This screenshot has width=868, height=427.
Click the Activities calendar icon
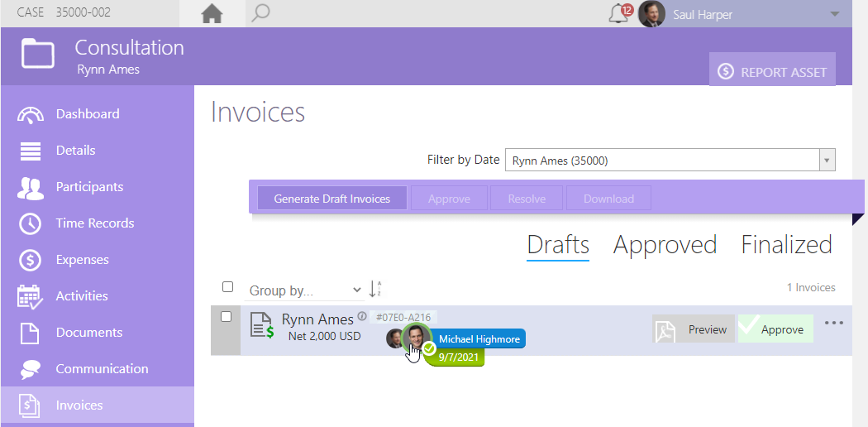point(30,297)
